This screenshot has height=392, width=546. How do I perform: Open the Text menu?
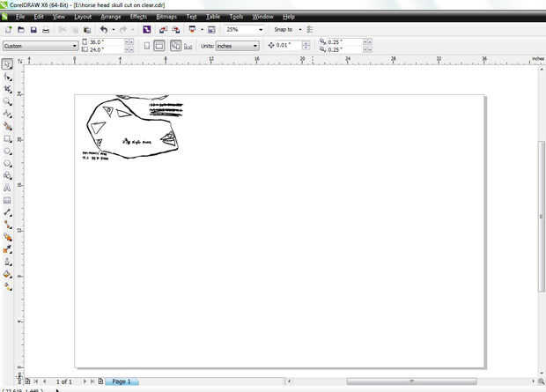coord(191,17)
